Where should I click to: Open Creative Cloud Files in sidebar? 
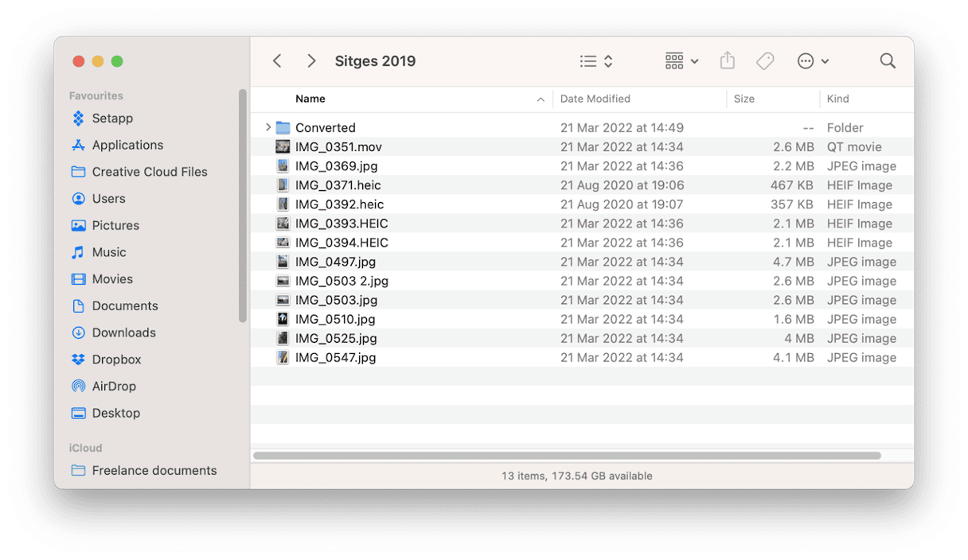tap(139, 172)
